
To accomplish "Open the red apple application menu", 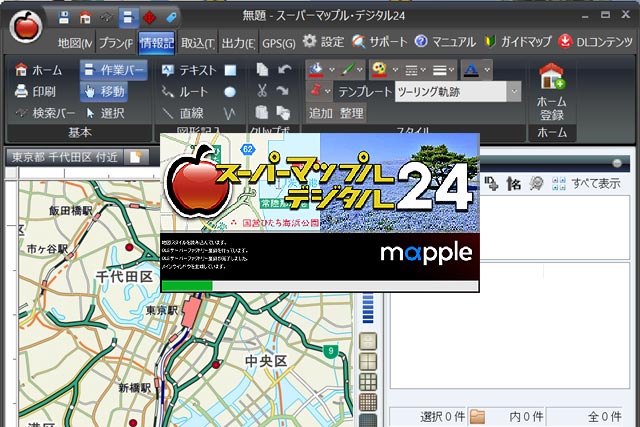I will (x=26, y=27).
